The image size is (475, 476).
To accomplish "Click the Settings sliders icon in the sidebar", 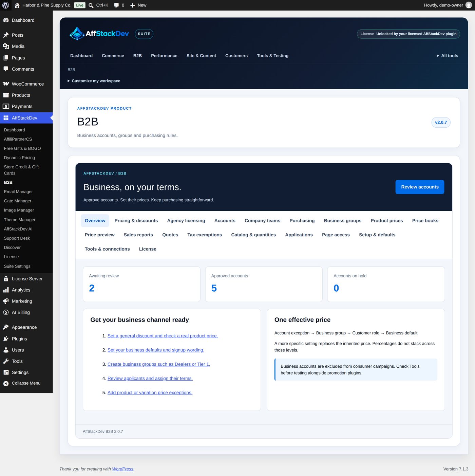I will (6, 372).
